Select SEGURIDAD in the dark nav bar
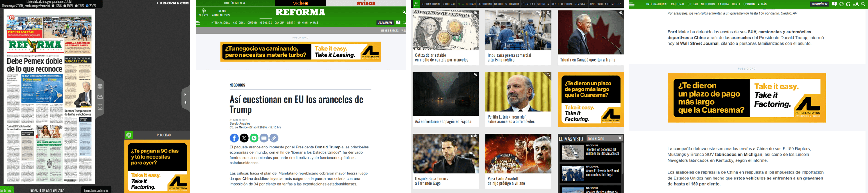868x193 pixels. pyautogui.click(x=485, y=4)
